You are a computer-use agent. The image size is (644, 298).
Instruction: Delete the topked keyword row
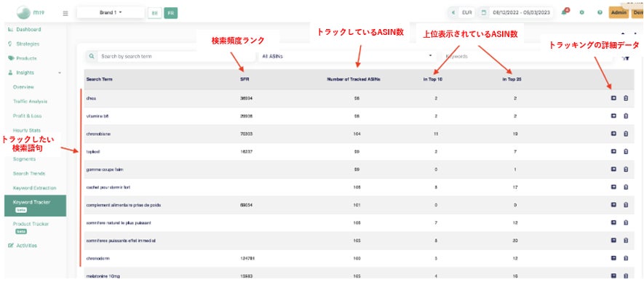pyautogui.click(x=626, y=151)
